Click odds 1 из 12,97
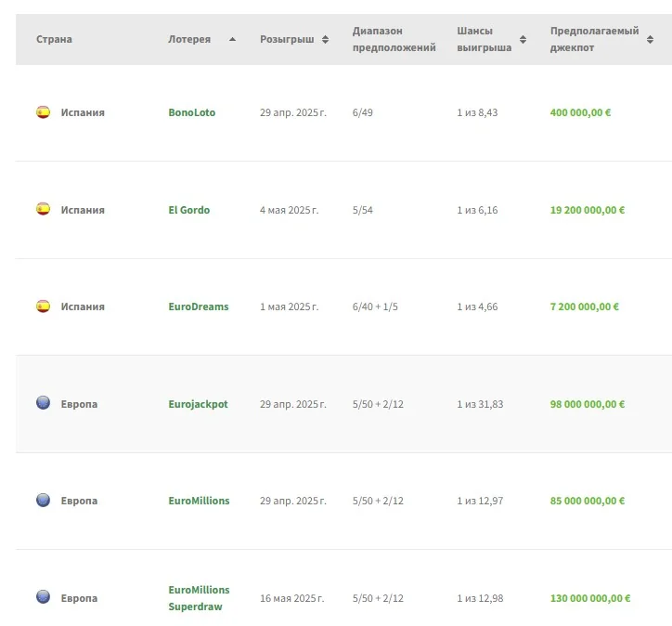The height and width of the screenshot is (626, 672). click(x=480, y=501)
